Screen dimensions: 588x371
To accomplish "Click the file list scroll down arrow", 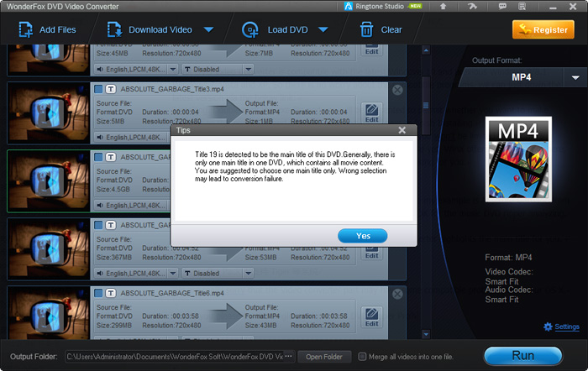I will pos(426,333).
